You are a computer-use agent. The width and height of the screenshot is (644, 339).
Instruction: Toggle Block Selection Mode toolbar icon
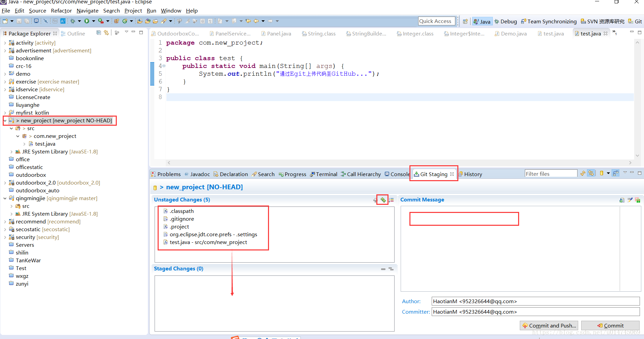203,21
